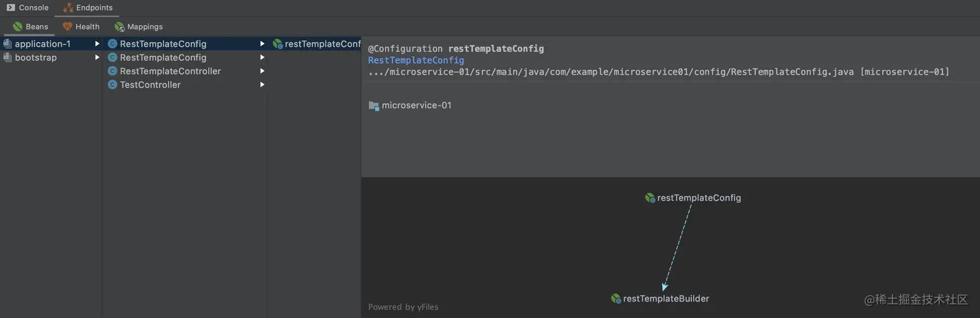Click the microservice-01 folder icon
The image size is (980, 318).
[373, 106]
